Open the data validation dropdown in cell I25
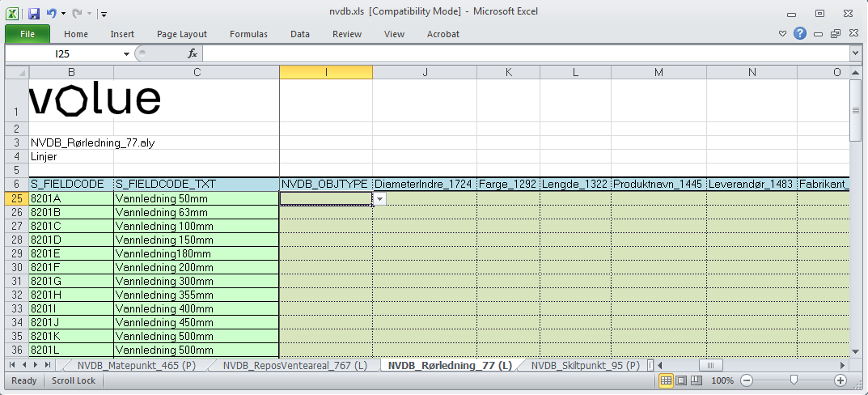Screen dimensions: 868x395 379,198
